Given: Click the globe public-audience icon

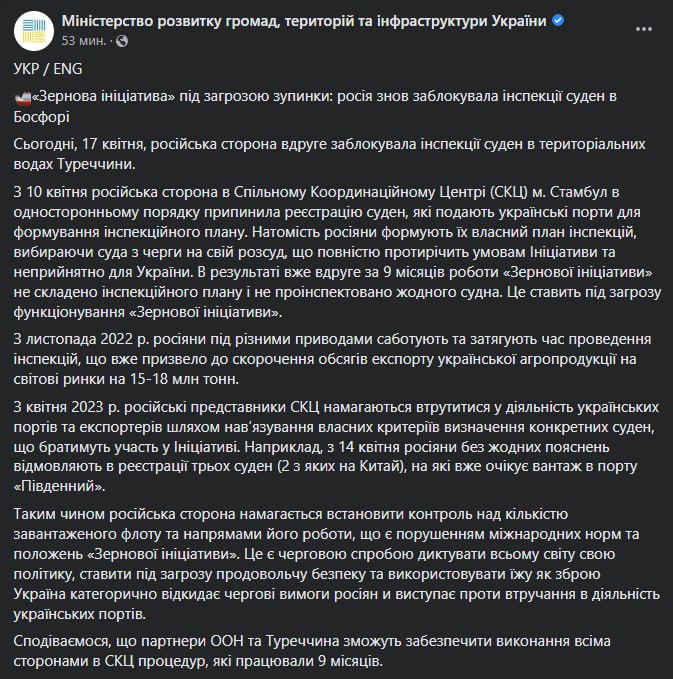Looking at the screenshot, I should (122, 41).
